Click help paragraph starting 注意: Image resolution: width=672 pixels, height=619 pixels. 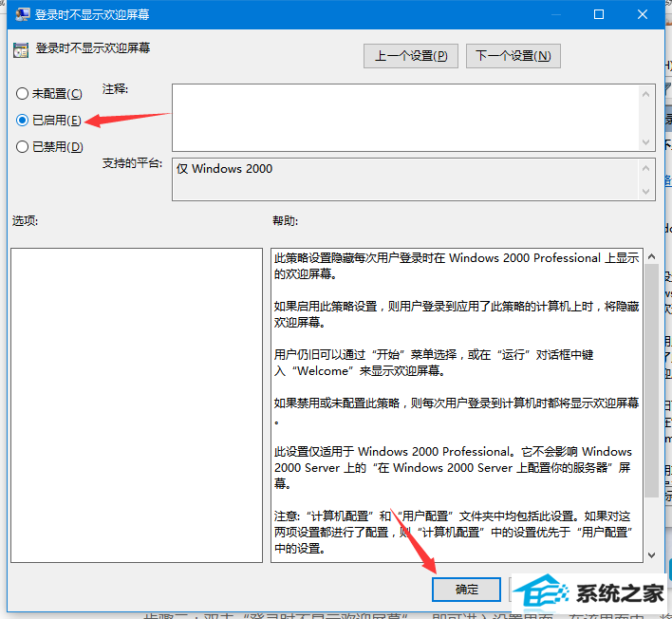coord(454,532)
